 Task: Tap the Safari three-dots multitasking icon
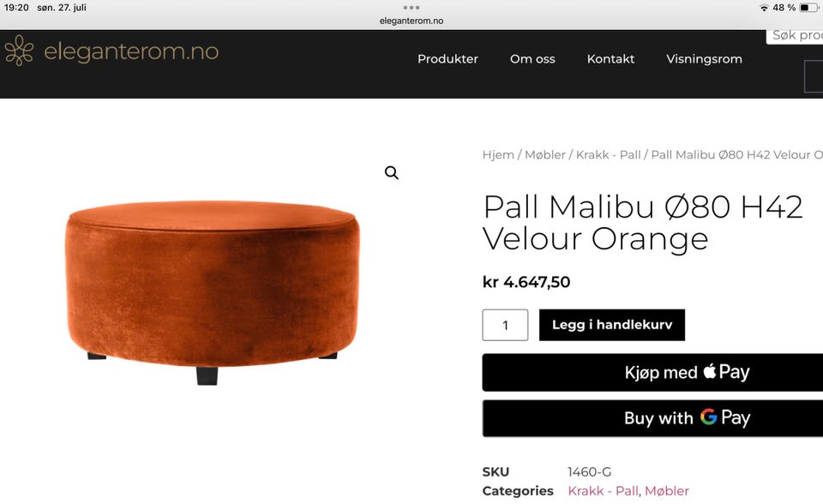(411, 8)
